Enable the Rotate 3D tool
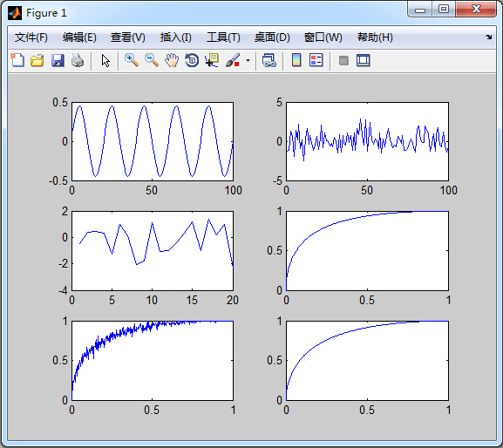Viewport: 503px width, 448px height. [192, 60]
